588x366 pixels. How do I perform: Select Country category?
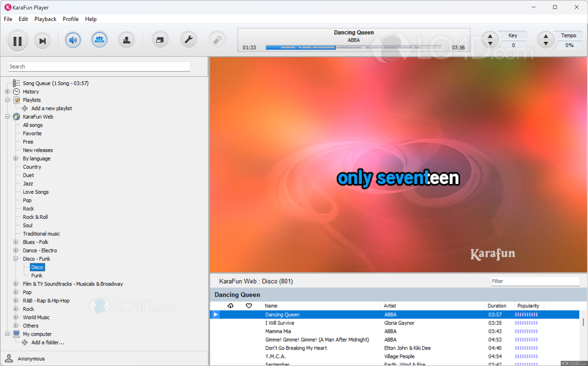click(32, 167)
